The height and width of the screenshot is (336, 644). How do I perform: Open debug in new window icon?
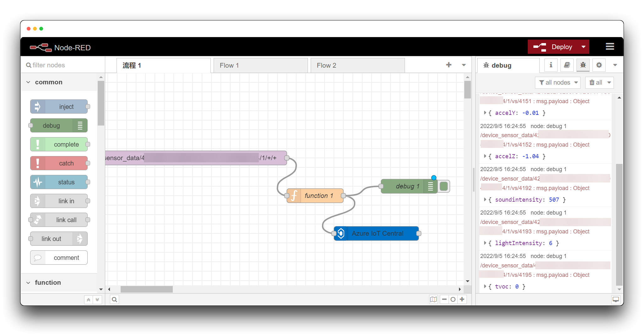[x=616, y=300]
